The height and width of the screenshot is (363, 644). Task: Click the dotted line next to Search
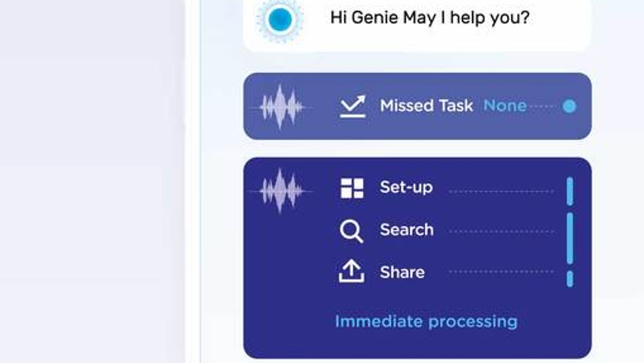click(501, 231)
